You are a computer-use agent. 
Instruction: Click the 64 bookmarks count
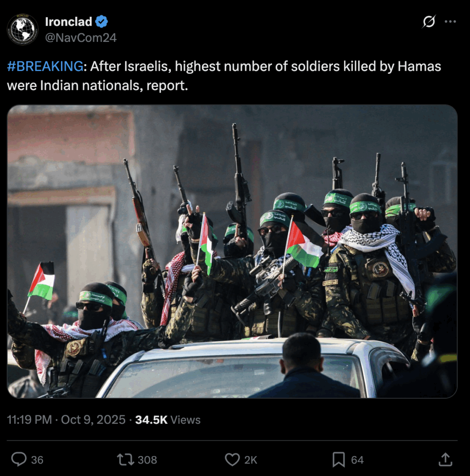point(357,460)
